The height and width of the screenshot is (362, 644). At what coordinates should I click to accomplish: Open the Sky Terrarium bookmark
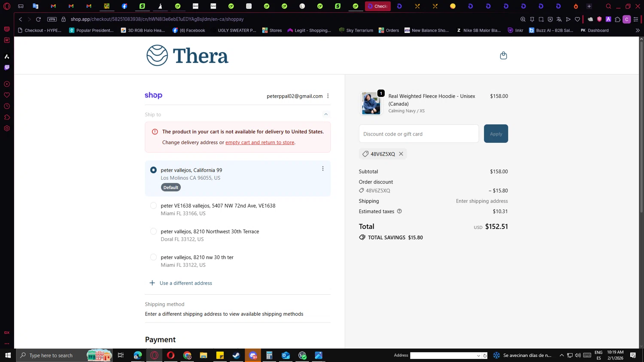click(356, 30)
